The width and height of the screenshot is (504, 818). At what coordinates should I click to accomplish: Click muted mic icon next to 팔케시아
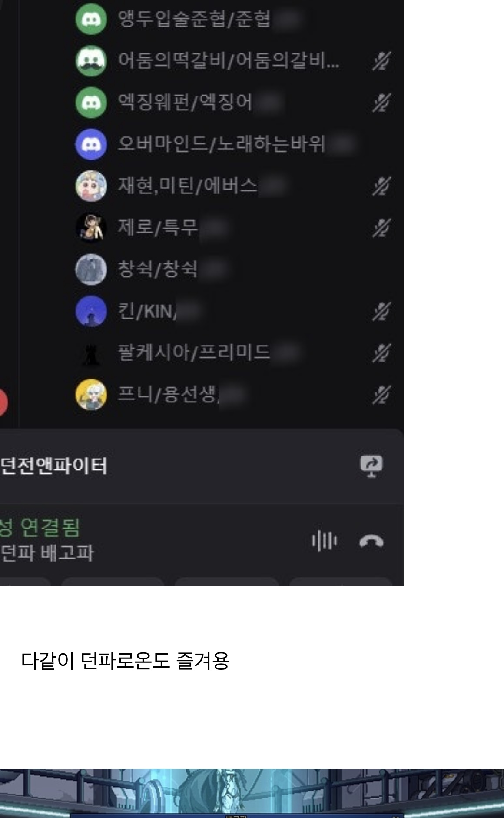click(381, 353)
